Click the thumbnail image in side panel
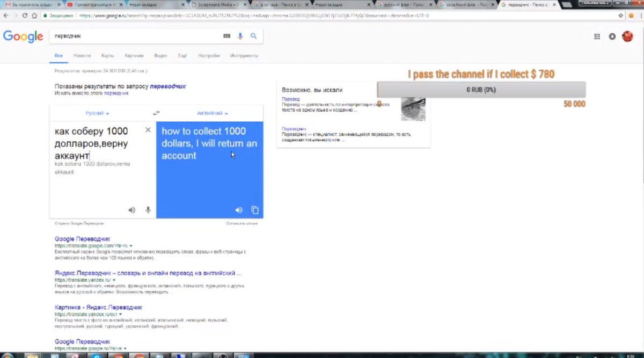The width and height of the screenshot is (644, 358). click(413, 109)
